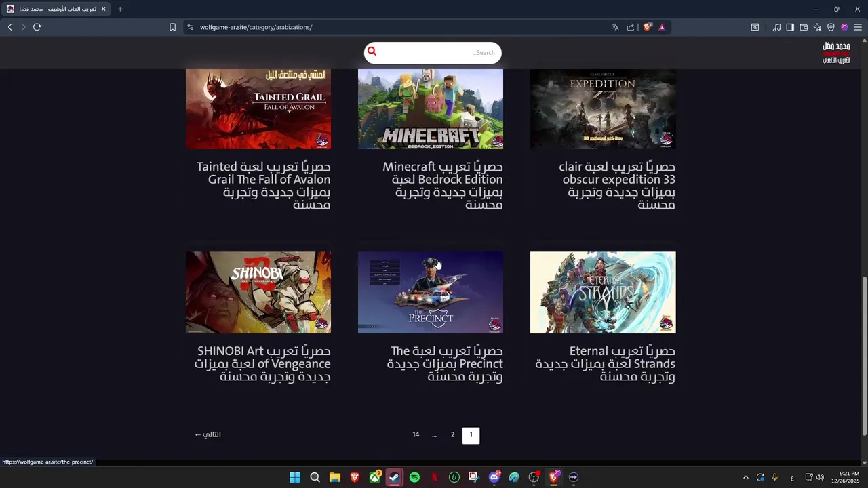Viewport: 868px width, 488px height.
Task: Click the microphone icon in system tray
Action: 774,477
